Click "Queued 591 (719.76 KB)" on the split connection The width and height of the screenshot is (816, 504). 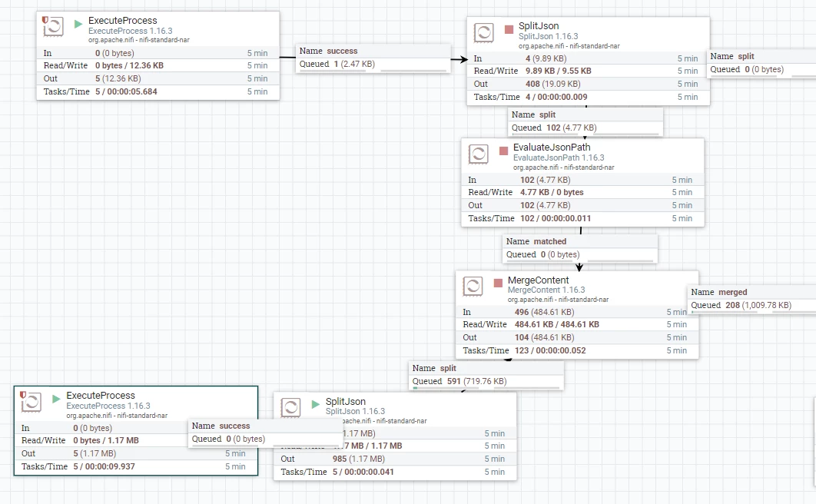(x=459, y=381)
